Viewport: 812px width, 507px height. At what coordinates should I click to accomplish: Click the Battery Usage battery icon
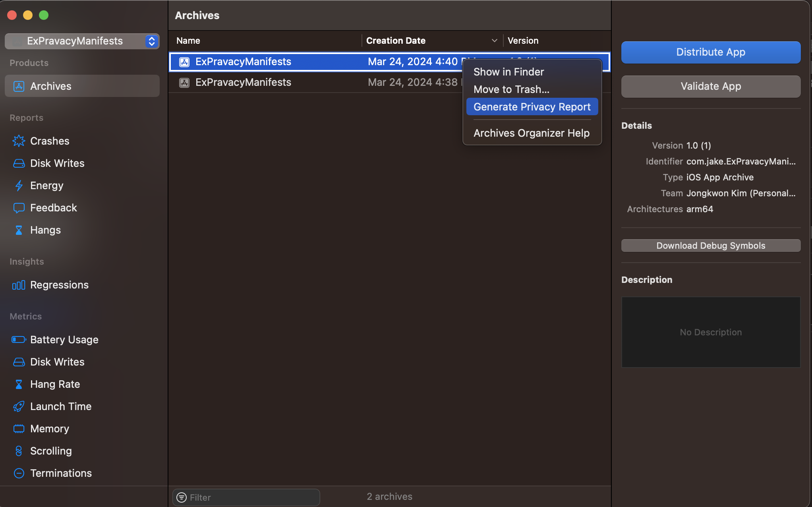(x=19, y=340)
